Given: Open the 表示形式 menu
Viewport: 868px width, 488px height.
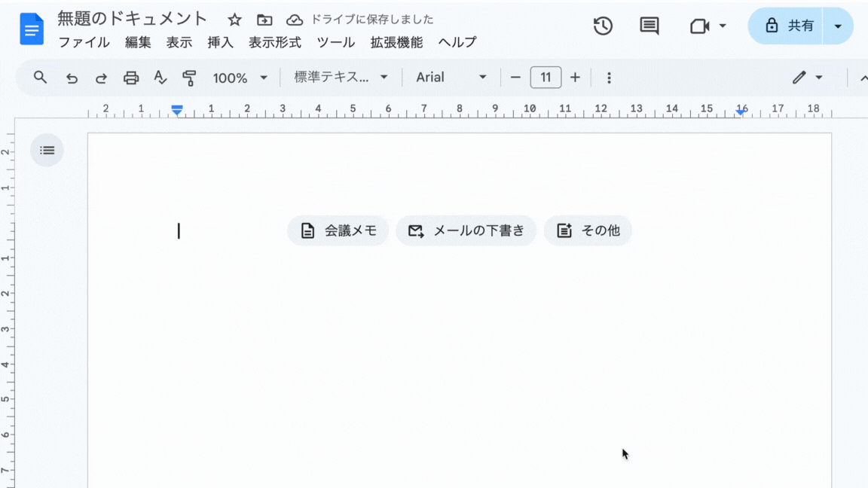Looking at the screenshot, I should pos(275,43).
